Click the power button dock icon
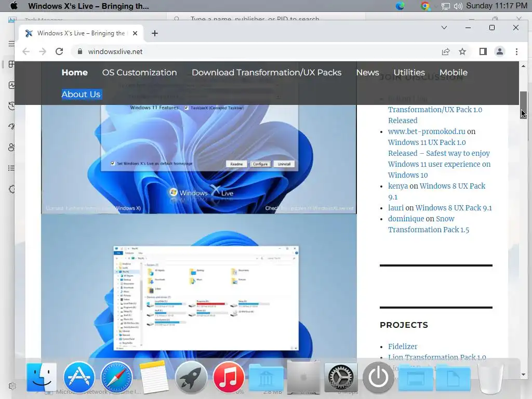Viewport: 532px width, 399px height. tap(378, 377)
